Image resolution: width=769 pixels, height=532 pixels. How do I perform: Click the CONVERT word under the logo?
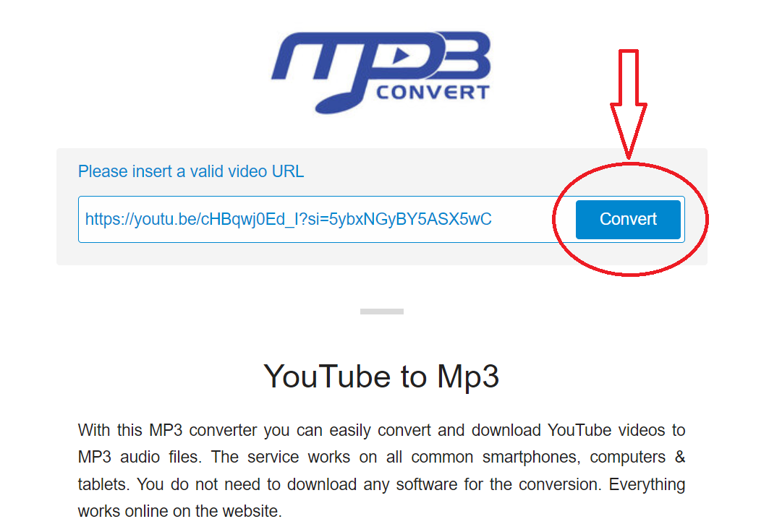tap(433, 92)
